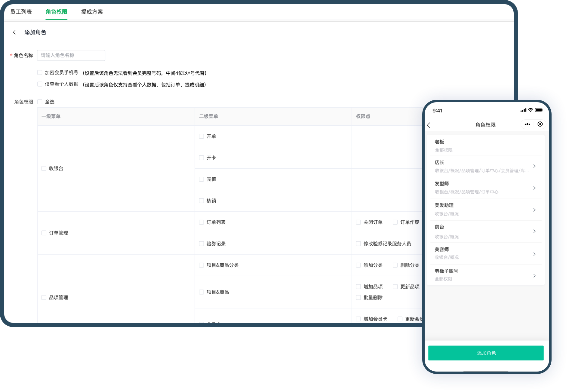This screenshot has width=569, height=392.
Task: Switch to the 员工列表 tab
Action: click(21, 12)
